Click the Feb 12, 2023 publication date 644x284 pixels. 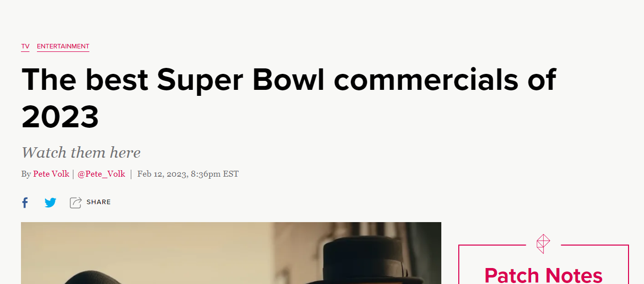pos(188,174)
